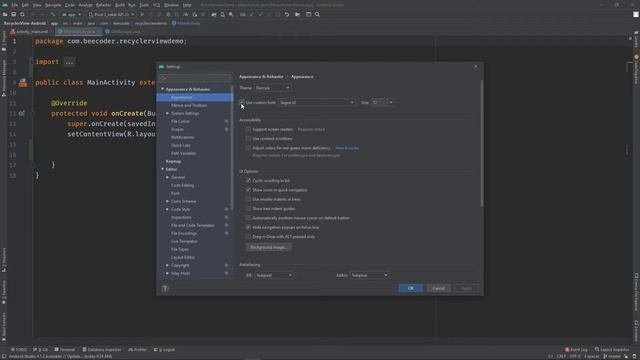
Task: Enable Use smaller indents in trees
Action: [248, 199]
